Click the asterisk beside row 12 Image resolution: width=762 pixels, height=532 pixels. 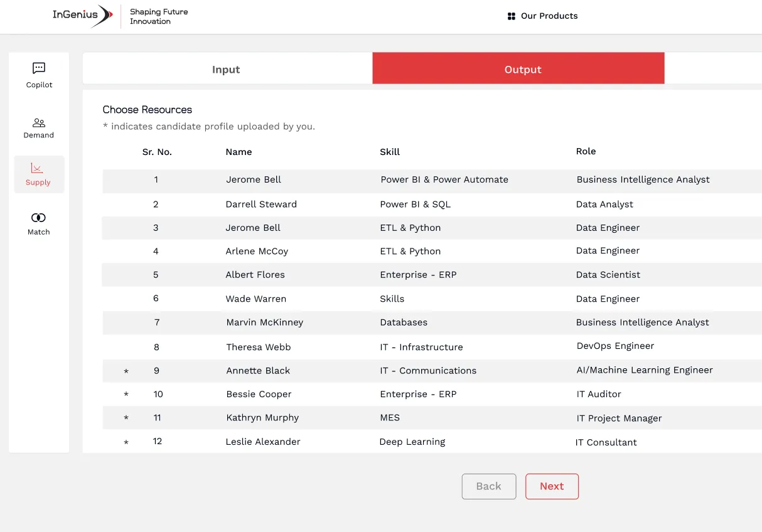(x=126, y=443)
